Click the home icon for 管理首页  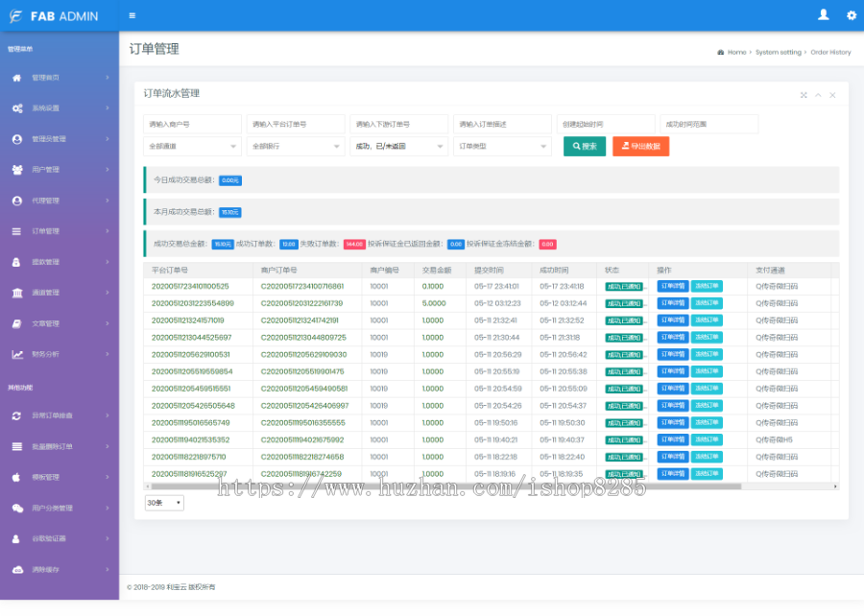pyautogui.click(x=17, y=78)
